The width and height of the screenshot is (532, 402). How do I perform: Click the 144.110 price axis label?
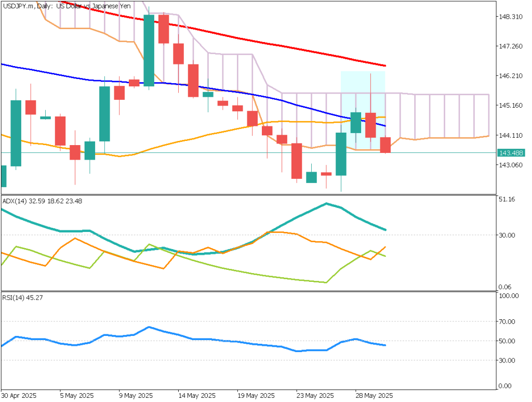coord(510,135)
